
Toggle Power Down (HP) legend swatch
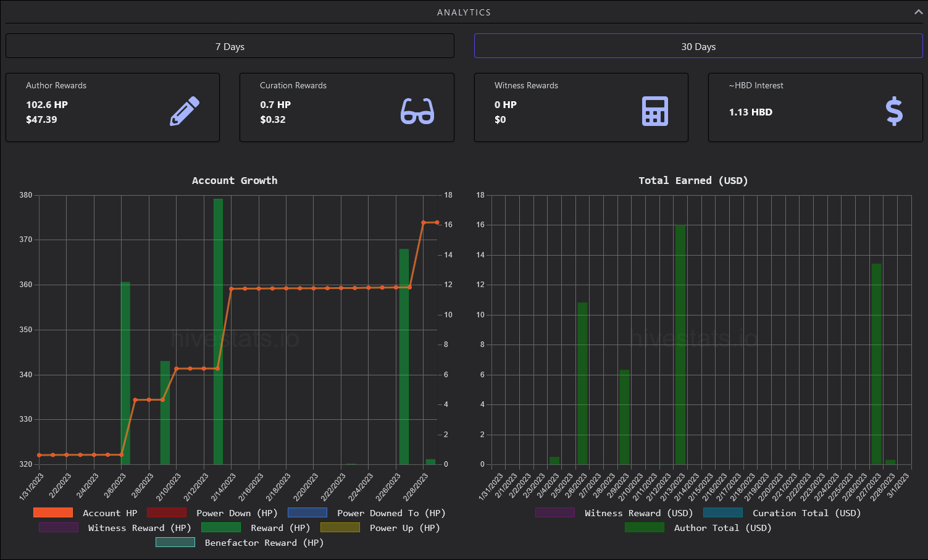click(167, 512)
